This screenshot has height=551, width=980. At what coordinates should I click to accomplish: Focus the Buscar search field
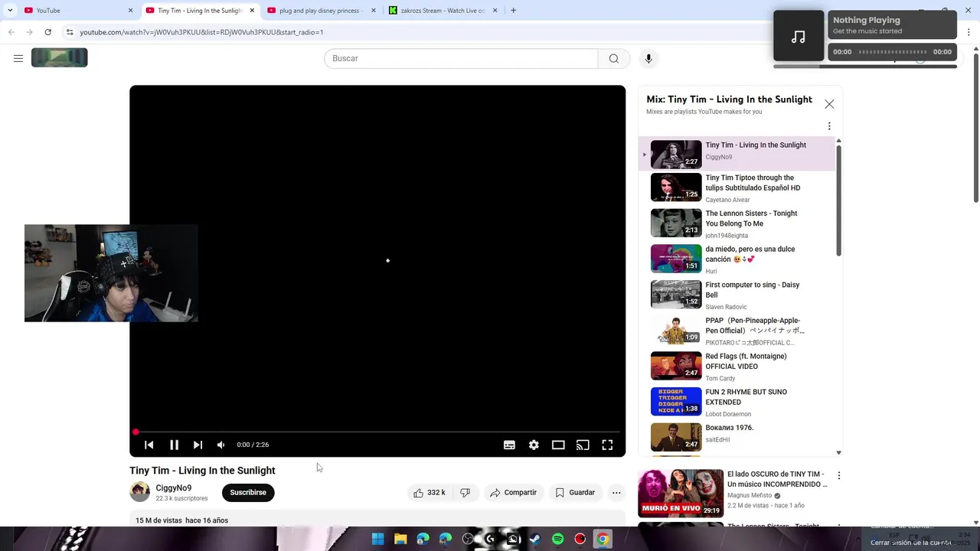click(461, 58)
